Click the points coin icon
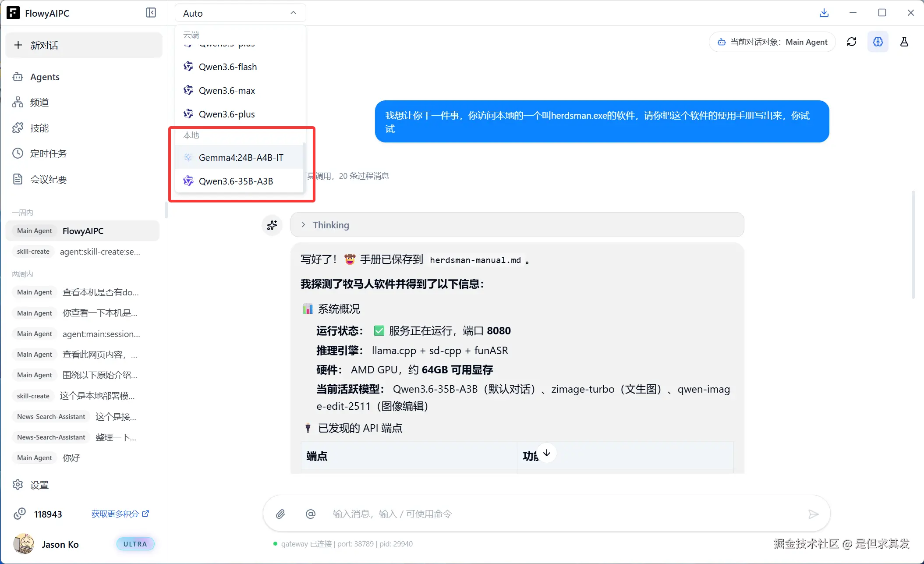This screenshot has height=564, width=924. (x=19, y=514)
